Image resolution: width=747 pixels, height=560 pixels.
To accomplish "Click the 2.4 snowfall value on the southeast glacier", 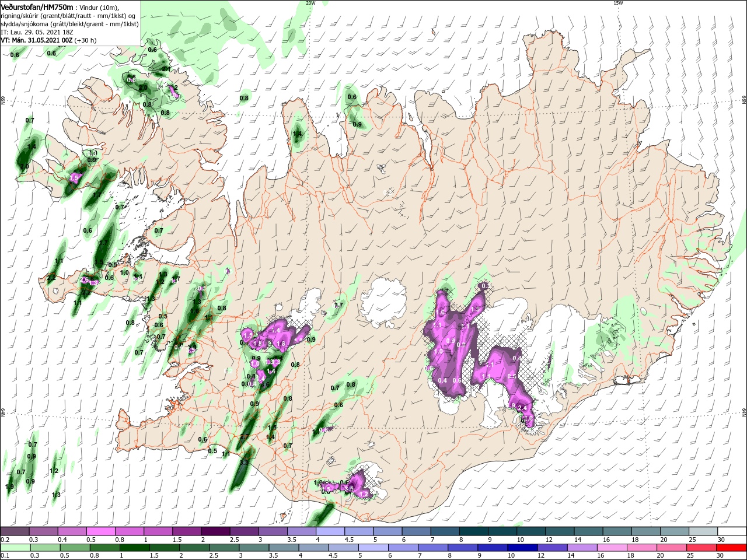I will click(522, 408).
